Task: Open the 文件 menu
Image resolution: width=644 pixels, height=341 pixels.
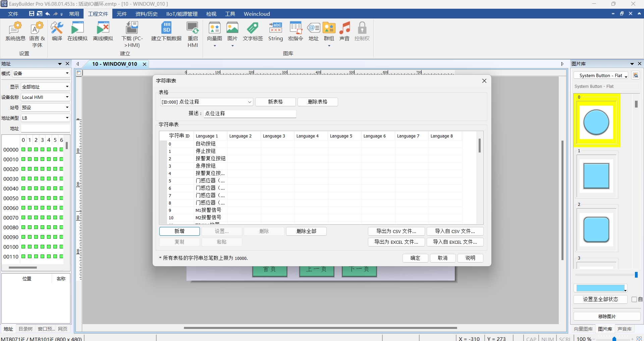Action: 13,14
